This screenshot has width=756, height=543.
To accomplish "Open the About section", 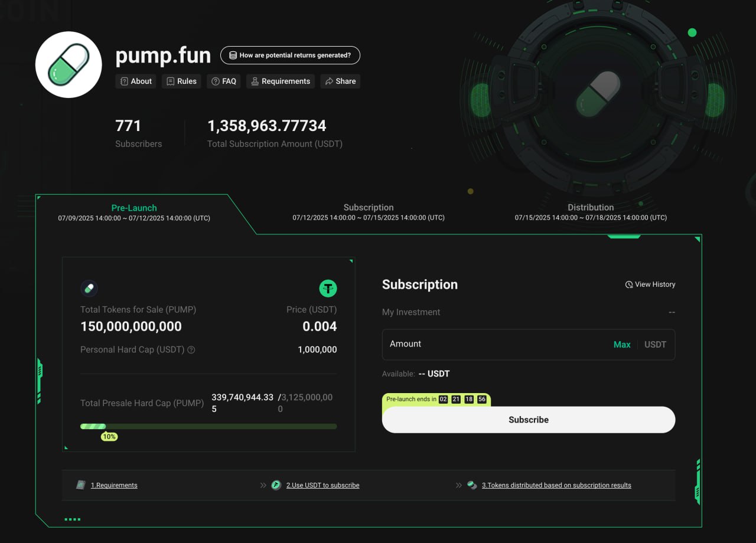I will coord(136,81).
